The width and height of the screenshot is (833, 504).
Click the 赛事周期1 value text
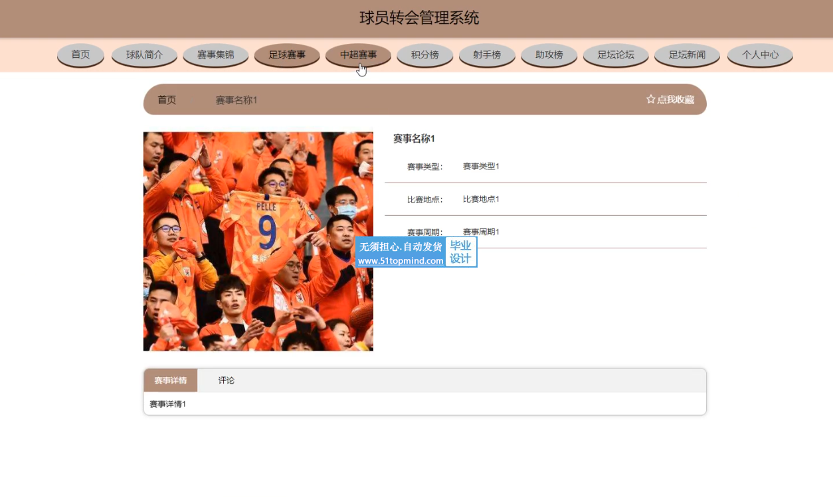click(x=481, y=232)
